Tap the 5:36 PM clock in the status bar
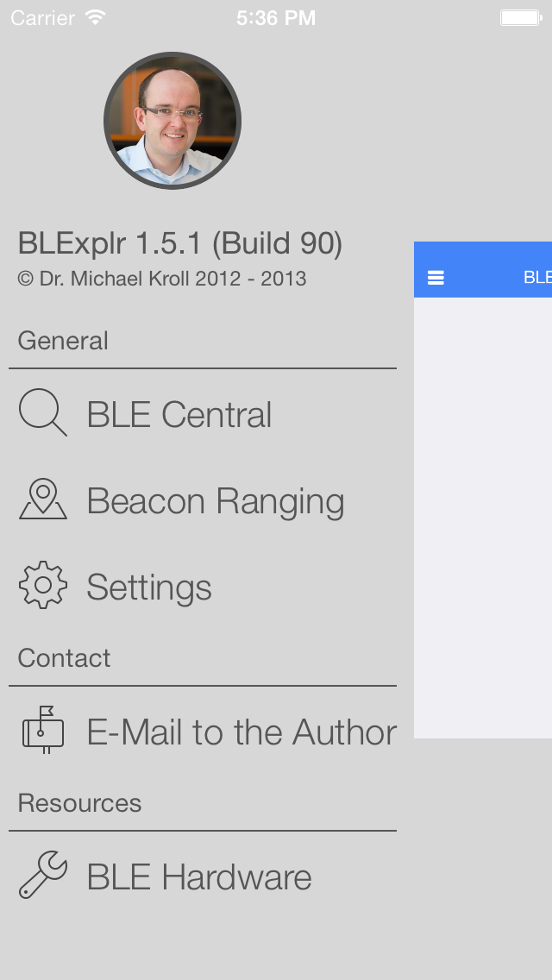Screen dimensions: 552x980 click(276, 17)
